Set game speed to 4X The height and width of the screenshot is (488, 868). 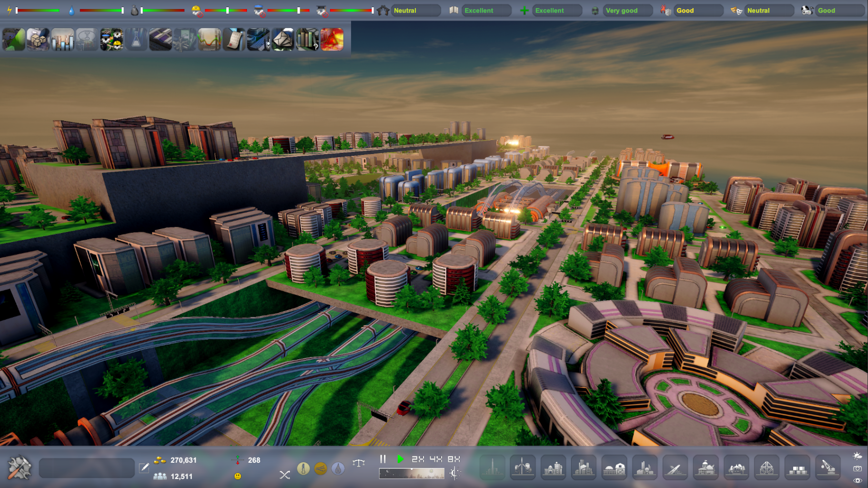point(436,459)
